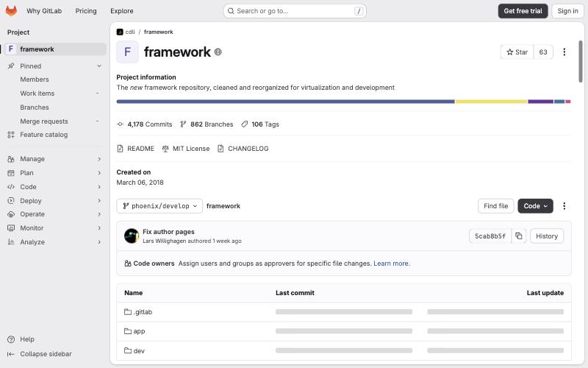Open the phoenix/develop branch dropdown
The height and width of the screenshot is (368, 588).
tap(159, 206)
